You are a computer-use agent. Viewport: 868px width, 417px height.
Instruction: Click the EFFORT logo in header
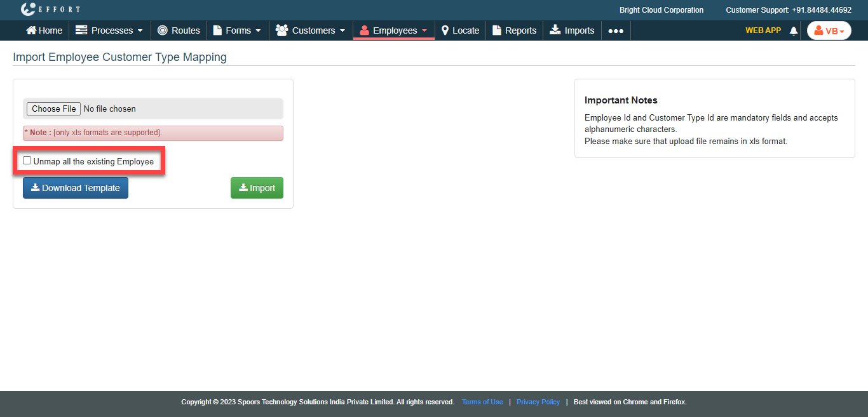click(x=50, y=10)
